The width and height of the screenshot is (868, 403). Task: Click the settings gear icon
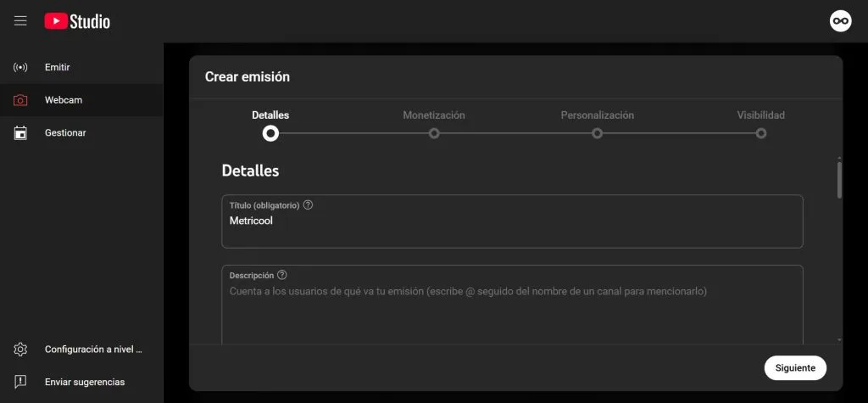pyautogui.click(x=20, y=350)
